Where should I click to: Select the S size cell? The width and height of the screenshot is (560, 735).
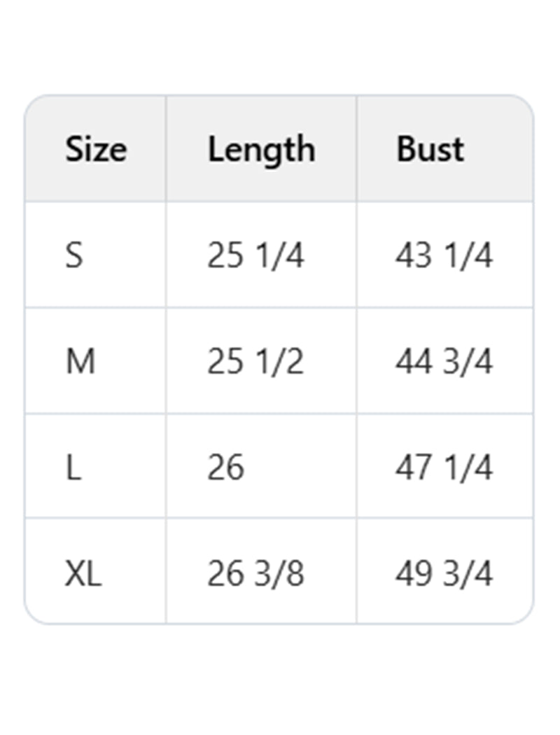point(74,255)
